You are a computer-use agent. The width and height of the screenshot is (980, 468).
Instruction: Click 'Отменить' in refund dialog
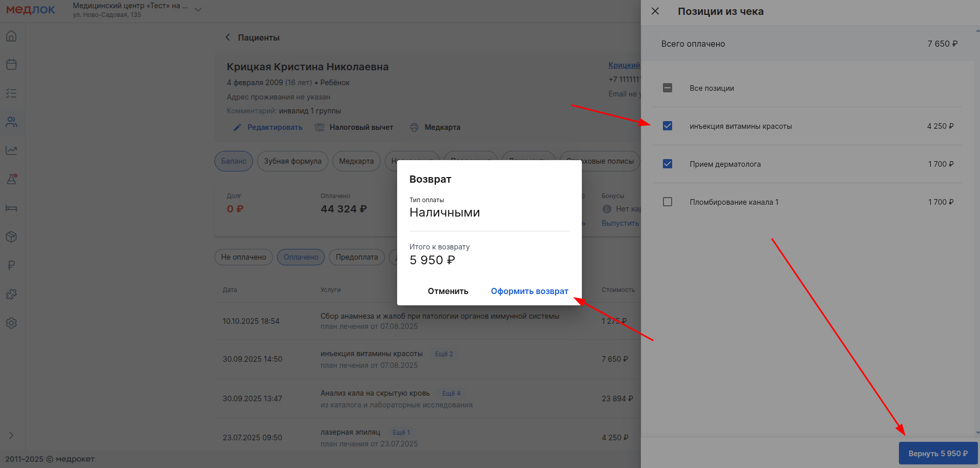click(448, 291)
